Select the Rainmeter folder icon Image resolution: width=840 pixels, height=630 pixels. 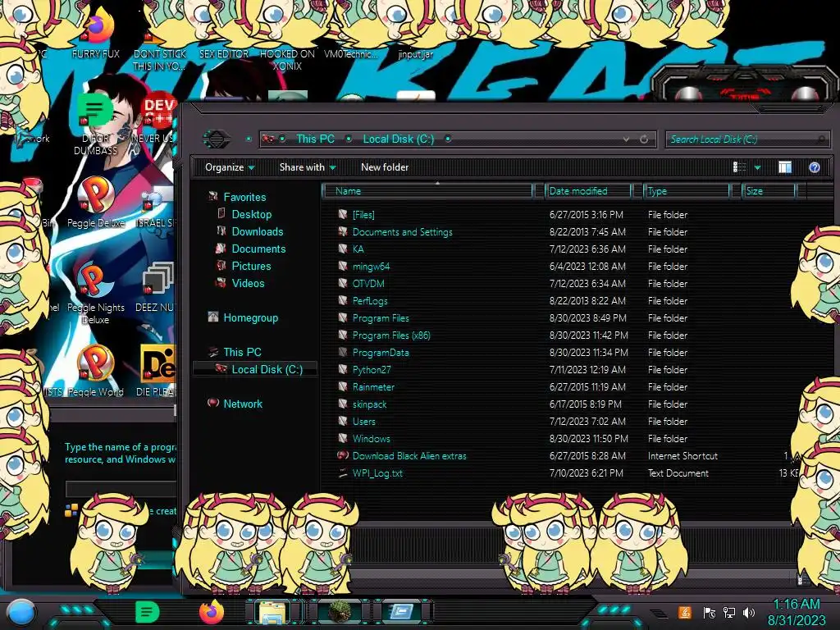point(343,386)
